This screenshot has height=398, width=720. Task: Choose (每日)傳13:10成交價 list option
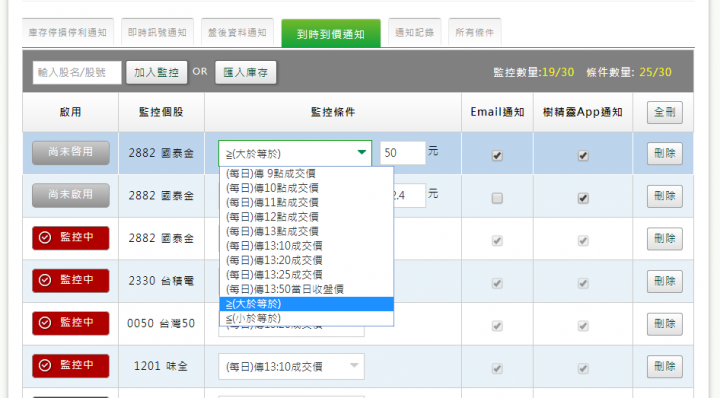[x=306, y=246]
